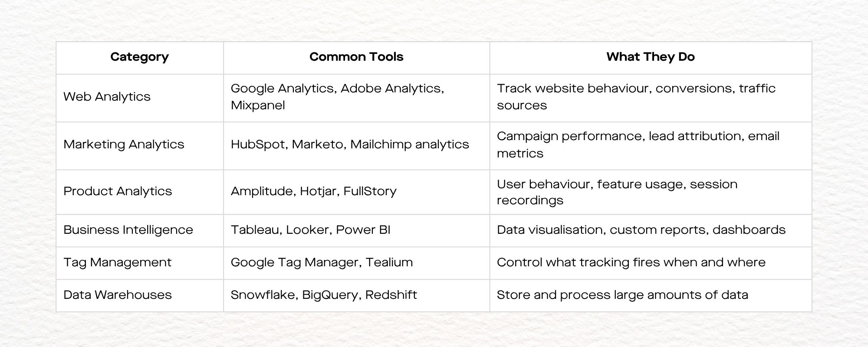Click the HubSpot, Marketo, Mailchimp analytics cell

tap(350, 144)
